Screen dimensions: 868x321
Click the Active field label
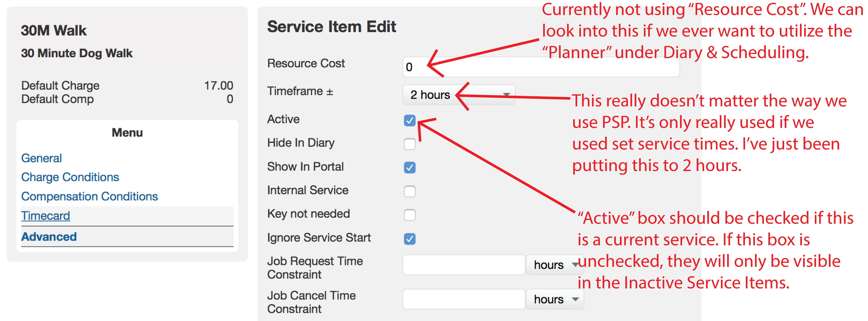(283, 119)
